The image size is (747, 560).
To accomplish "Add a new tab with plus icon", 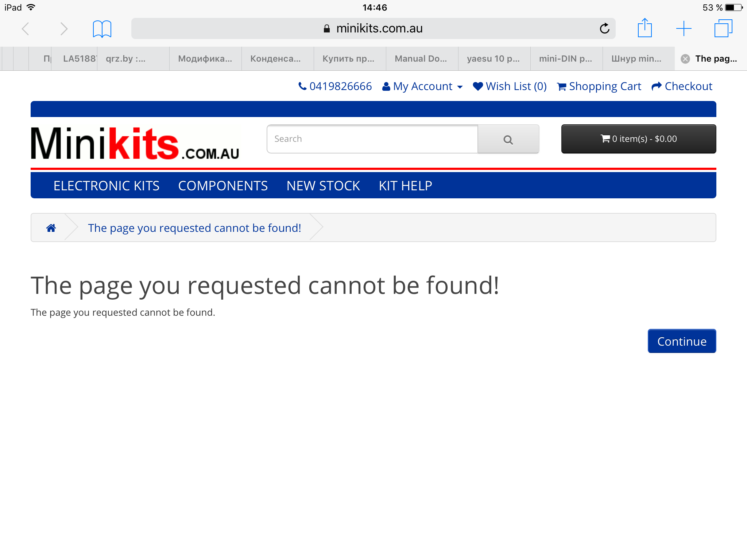I will 684,28.
